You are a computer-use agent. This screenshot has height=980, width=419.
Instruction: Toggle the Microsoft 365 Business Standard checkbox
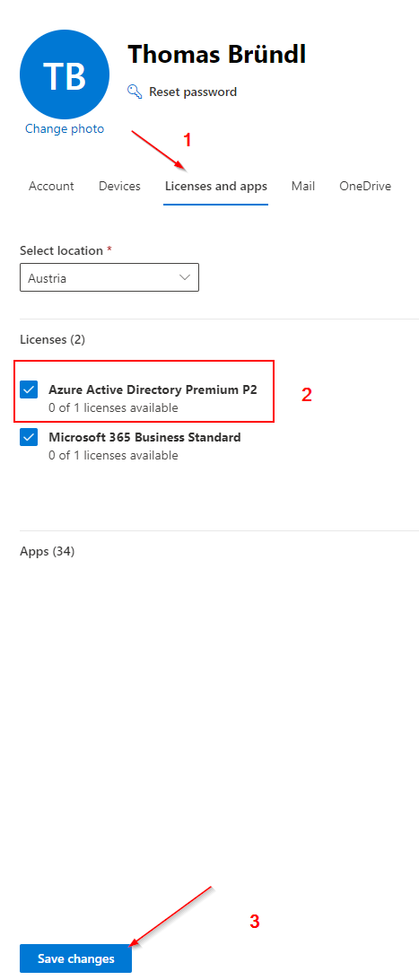coord(29,438)
